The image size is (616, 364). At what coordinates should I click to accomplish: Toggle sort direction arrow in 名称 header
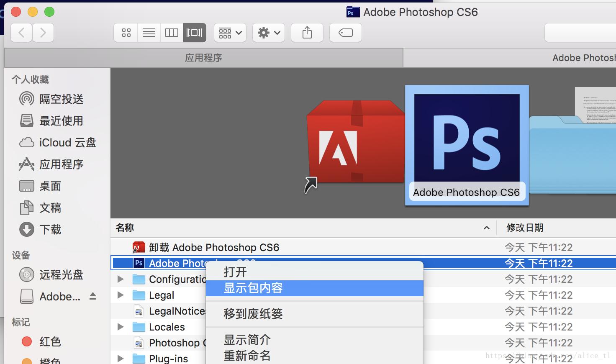click(x=486, y=228)
